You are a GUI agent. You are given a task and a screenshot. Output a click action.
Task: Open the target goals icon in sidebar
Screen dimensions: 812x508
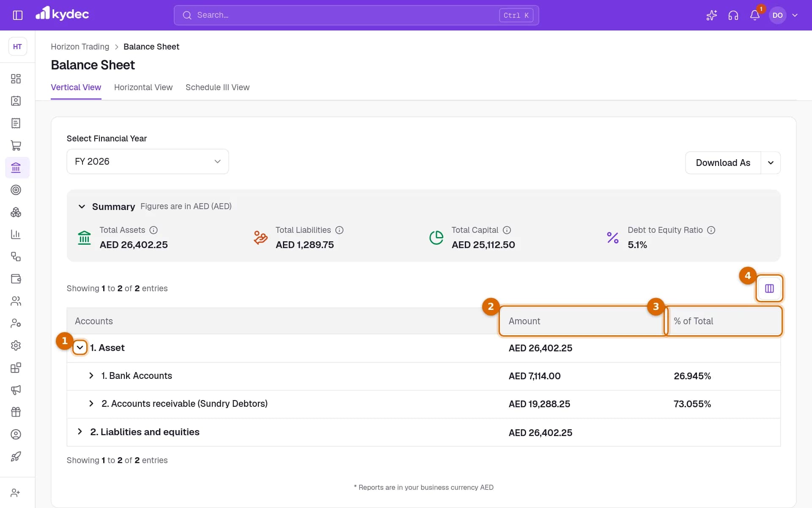coord(16,190)
